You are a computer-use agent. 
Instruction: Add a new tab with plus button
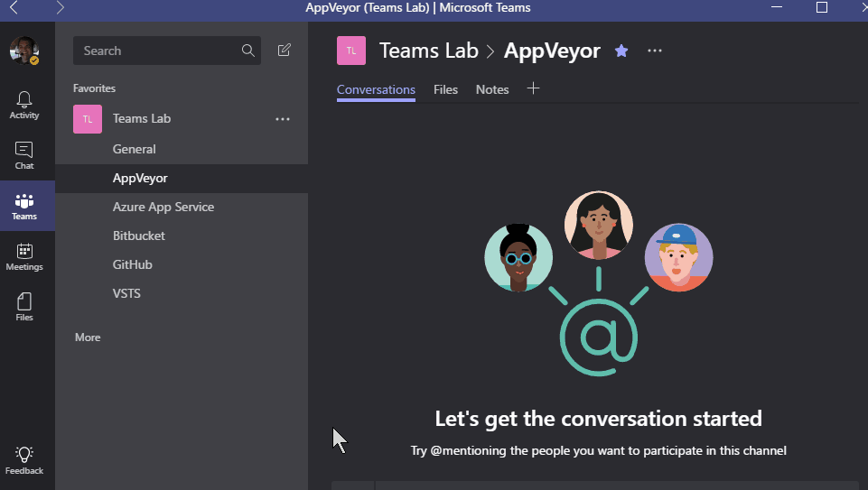[x=533, y=88]
